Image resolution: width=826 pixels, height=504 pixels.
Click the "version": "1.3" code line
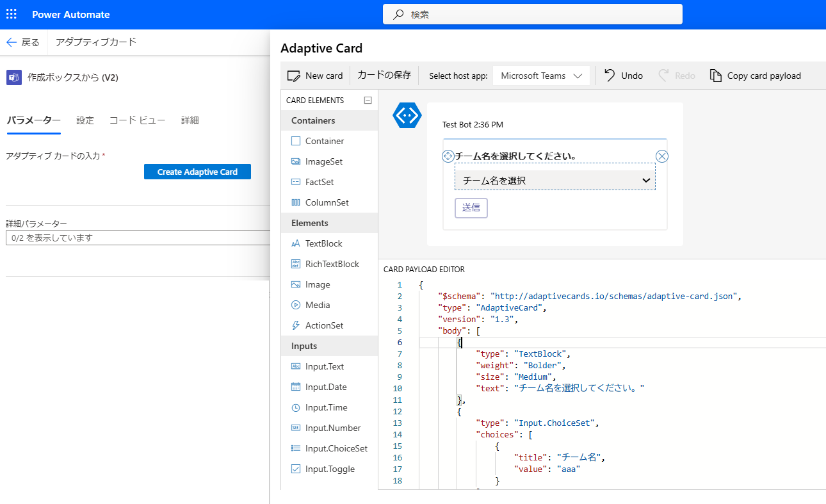478,320
